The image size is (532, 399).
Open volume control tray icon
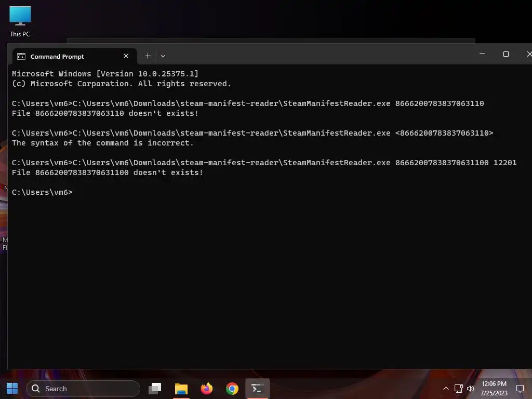(471, 389)
